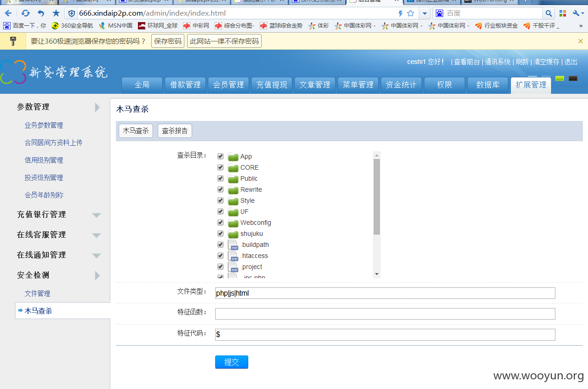The height and width of the screenshot is (389, 588).
Task: Click the 木马查杀 button
Action: coord(136,131)
